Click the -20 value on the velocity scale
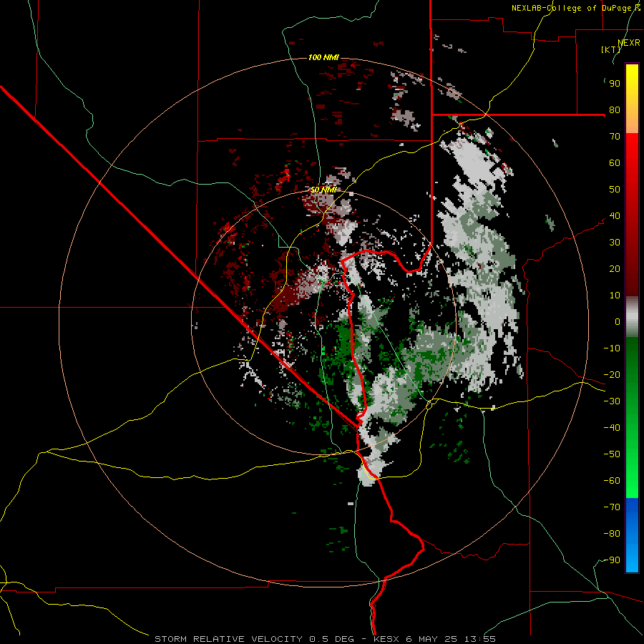Image resolution: width=644 pixels, height=644 pixels. (612, 375)
